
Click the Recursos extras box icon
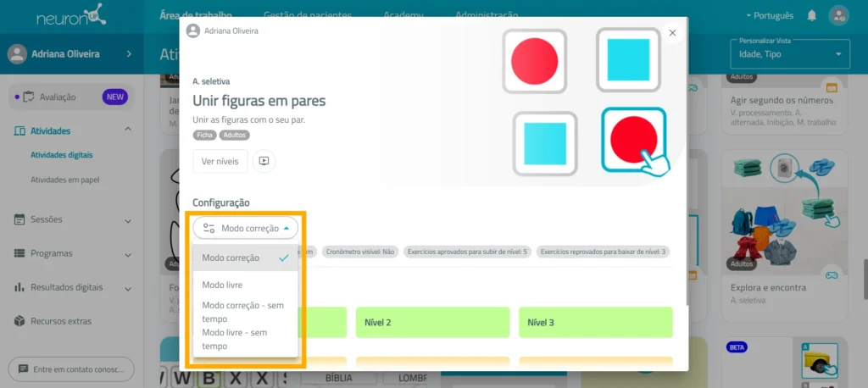pyautogui.click(x=19, y=321)
